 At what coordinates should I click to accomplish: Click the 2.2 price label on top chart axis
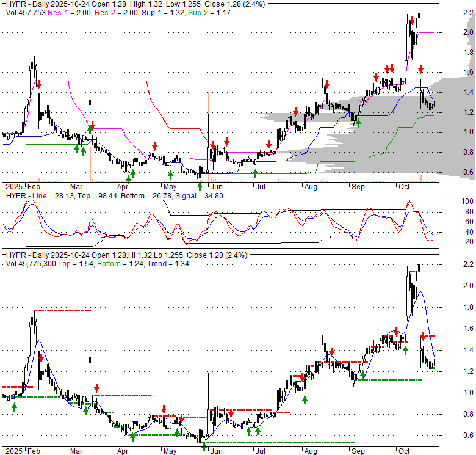pos(468,13)
